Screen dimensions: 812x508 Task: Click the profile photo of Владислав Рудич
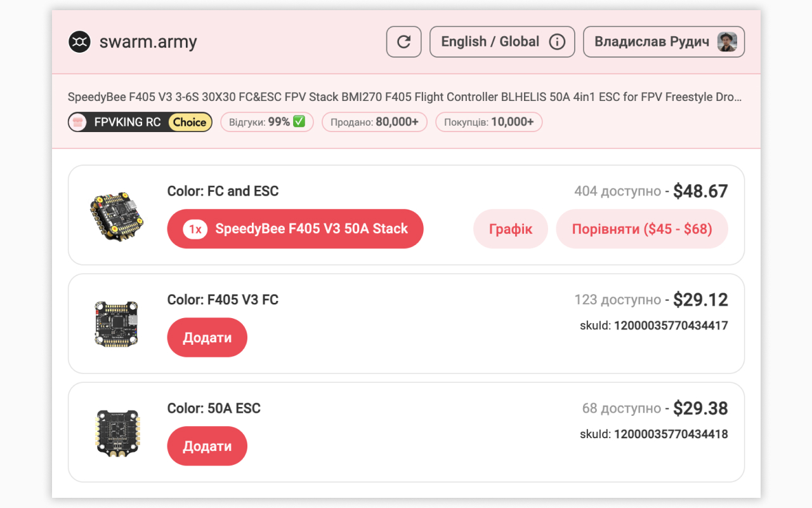tap(728, 41)
